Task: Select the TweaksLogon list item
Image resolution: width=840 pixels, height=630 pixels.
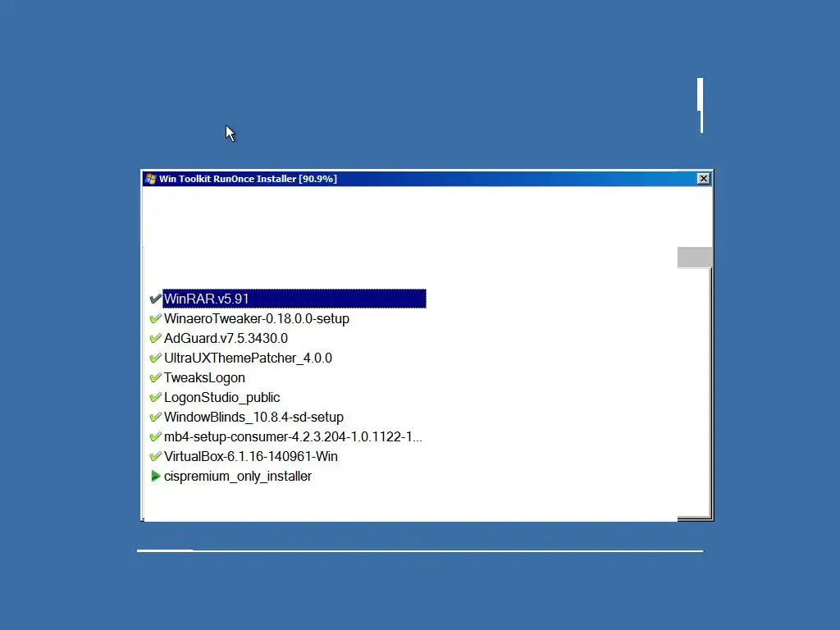Action: 204,377
